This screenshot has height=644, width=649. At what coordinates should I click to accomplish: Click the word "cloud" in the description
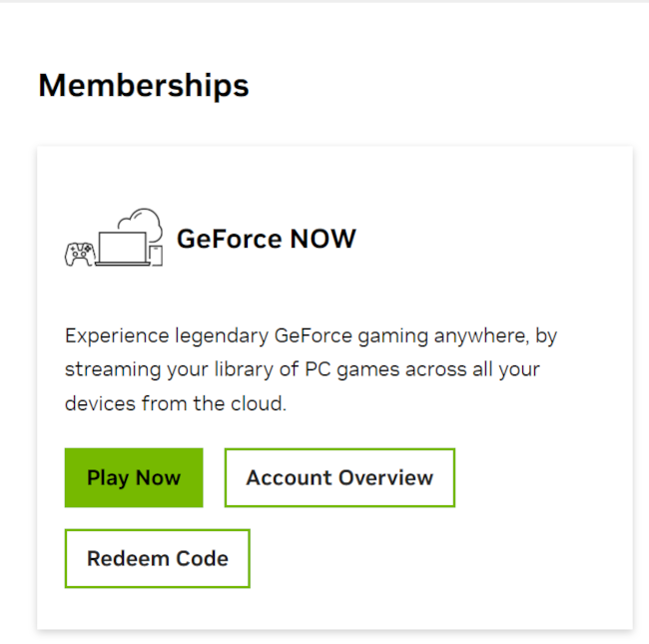(x=259, y=403)
